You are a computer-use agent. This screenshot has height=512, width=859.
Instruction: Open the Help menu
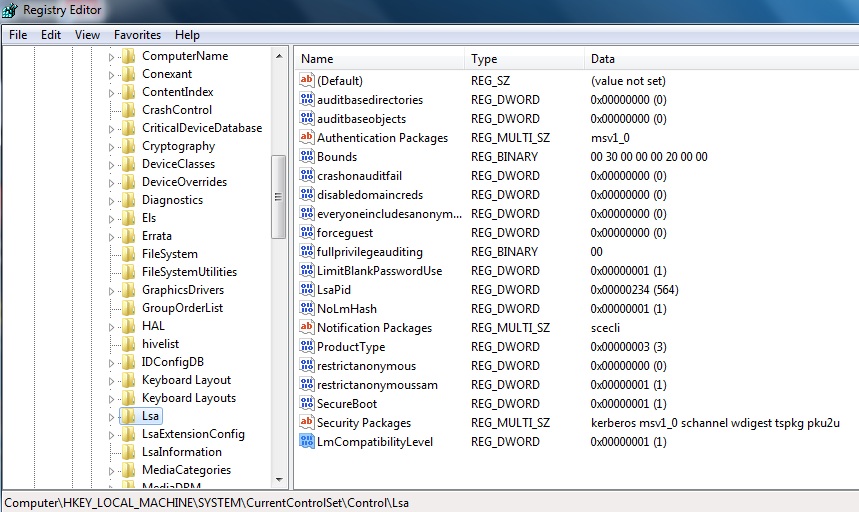[x=187, y=35]
